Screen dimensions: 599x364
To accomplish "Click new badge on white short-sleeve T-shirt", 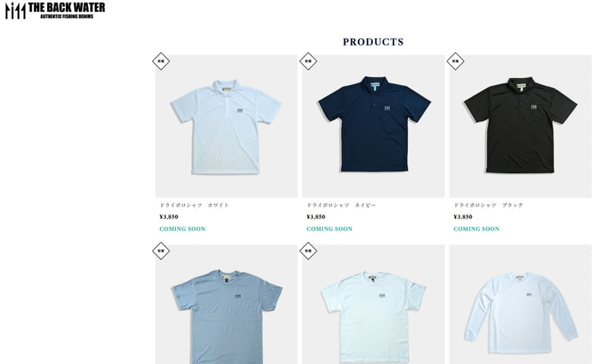I will (308, 251).
